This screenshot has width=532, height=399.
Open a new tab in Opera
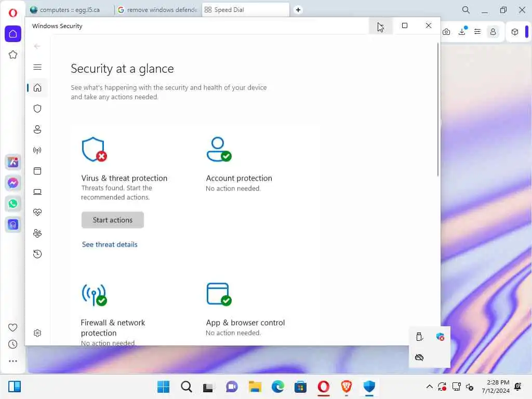(298, 10)
